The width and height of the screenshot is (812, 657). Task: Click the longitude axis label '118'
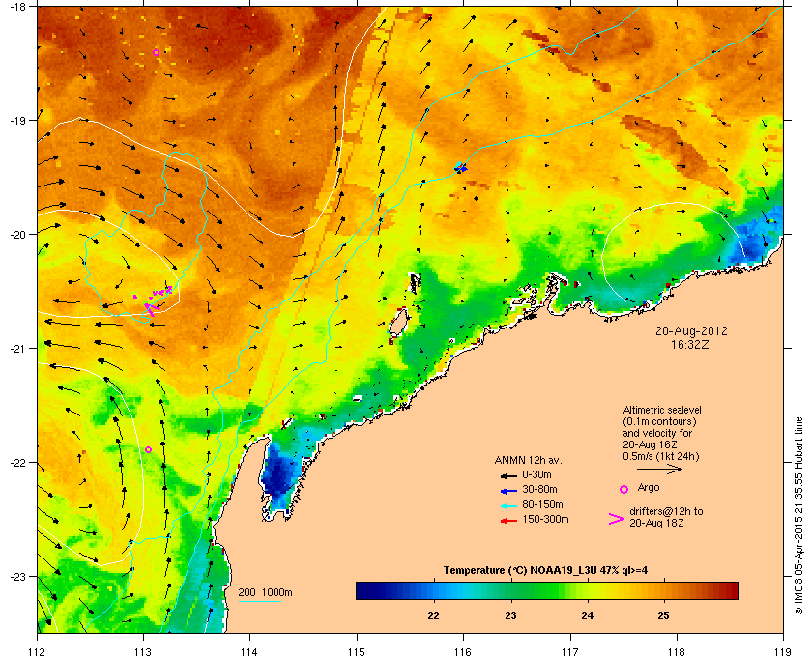tap(677, 651)
